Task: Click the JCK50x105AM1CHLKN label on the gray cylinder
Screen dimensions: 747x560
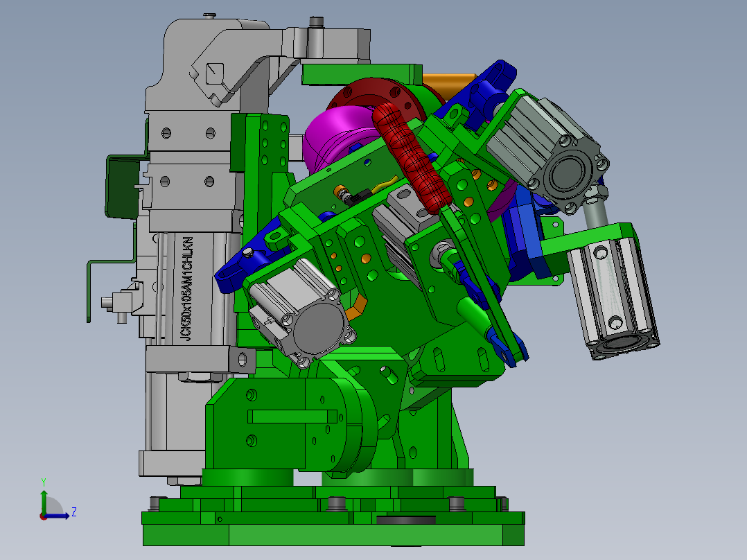Action: point(187,288)
